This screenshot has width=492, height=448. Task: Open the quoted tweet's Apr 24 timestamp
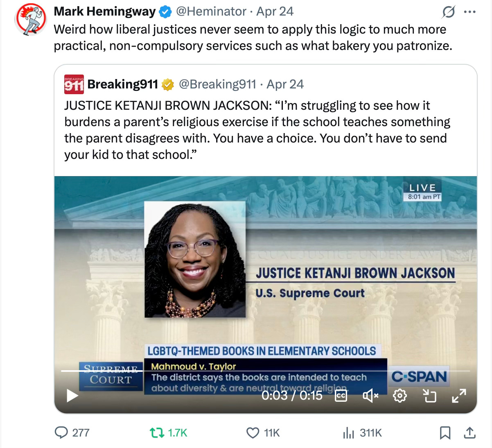coord(285,84)
